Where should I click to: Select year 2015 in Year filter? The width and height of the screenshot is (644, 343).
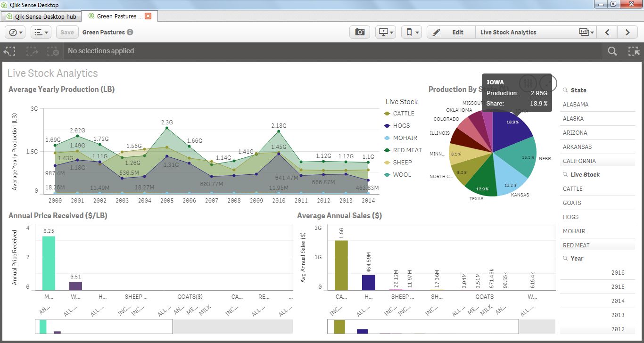pos(597,286)
